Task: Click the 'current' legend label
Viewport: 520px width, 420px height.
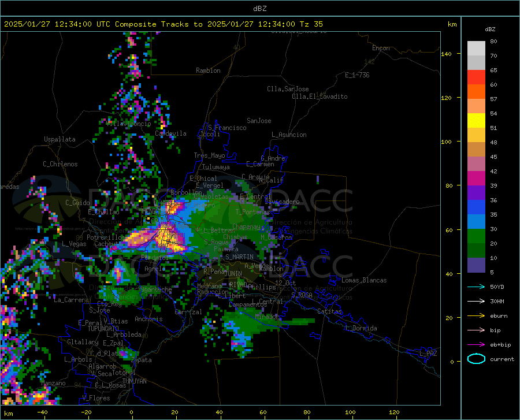Action: 502,359
